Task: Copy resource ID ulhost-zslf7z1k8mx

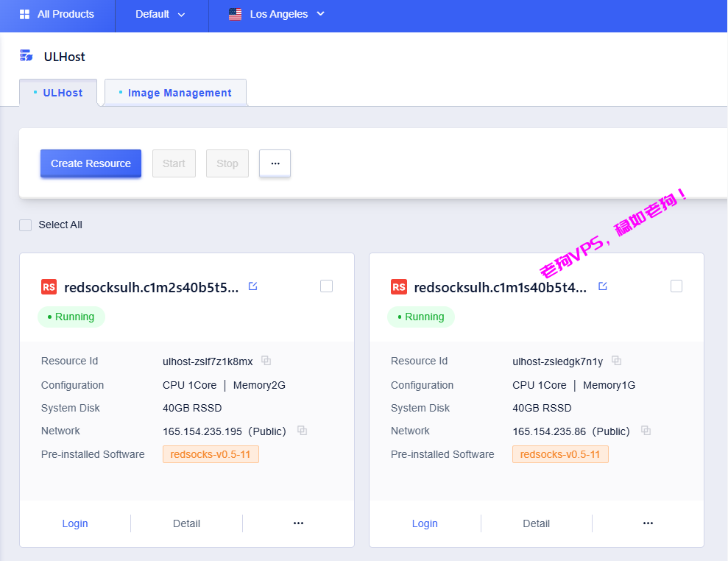Action: tap(266, 361)
